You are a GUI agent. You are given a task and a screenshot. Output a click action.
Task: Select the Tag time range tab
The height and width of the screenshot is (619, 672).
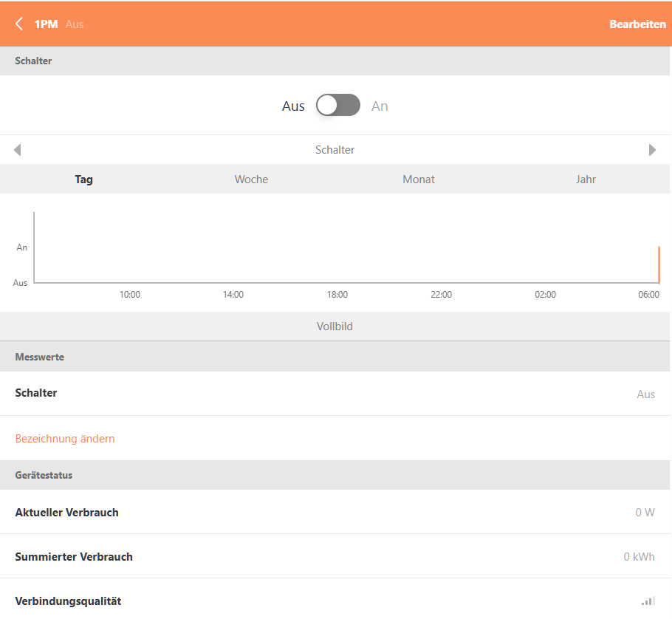(84, 179)
